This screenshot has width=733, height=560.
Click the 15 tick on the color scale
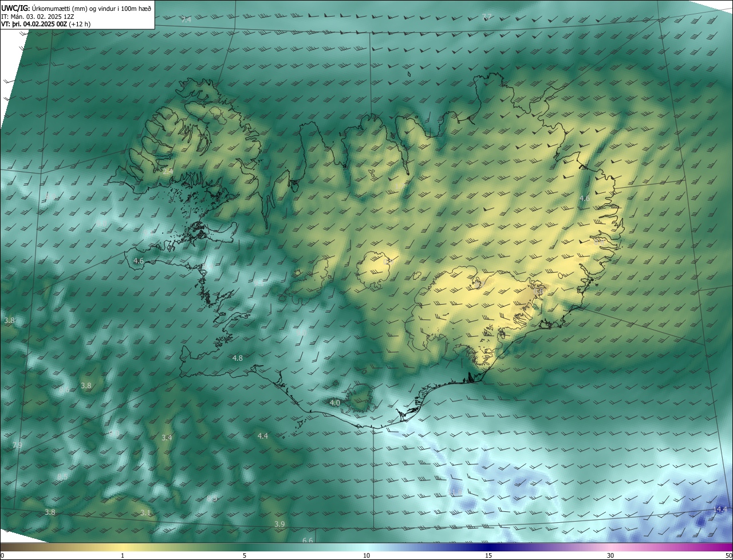488,555
